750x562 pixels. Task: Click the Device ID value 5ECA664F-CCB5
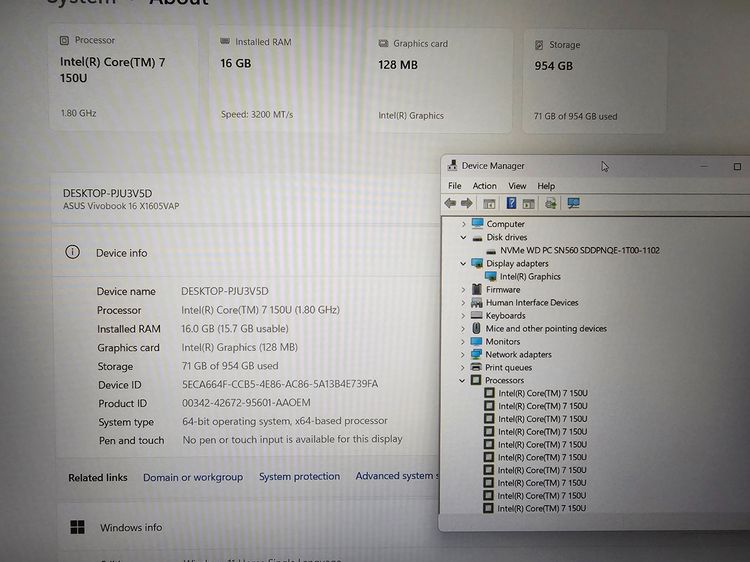pos(280,384)
